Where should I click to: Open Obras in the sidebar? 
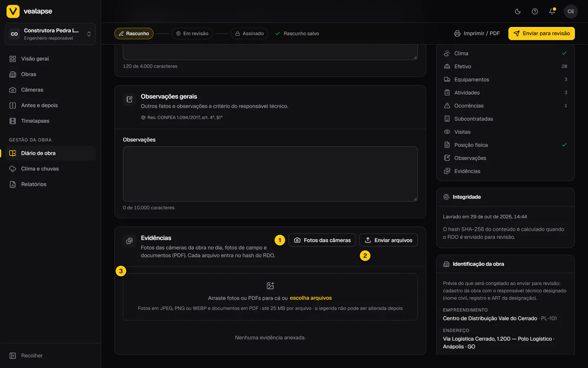(x=50, y=74)
